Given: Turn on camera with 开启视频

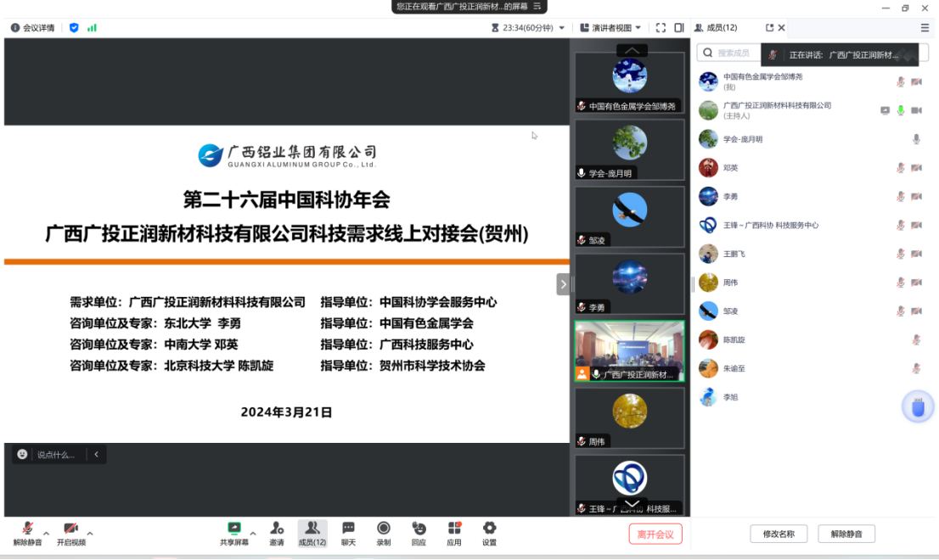Looking at the screenshot, I should (x=70, y=533).
